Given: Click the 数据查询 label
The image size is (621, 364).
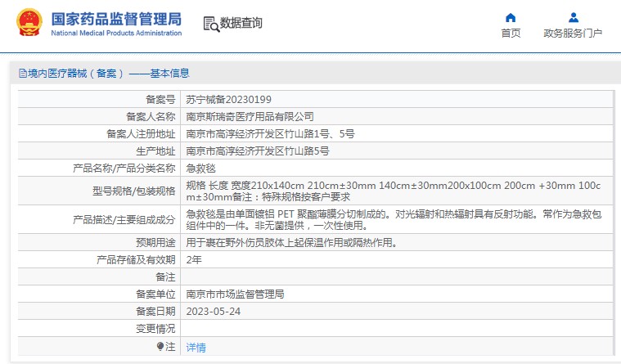Looking at the screenshot, I should tap(241, 23).
